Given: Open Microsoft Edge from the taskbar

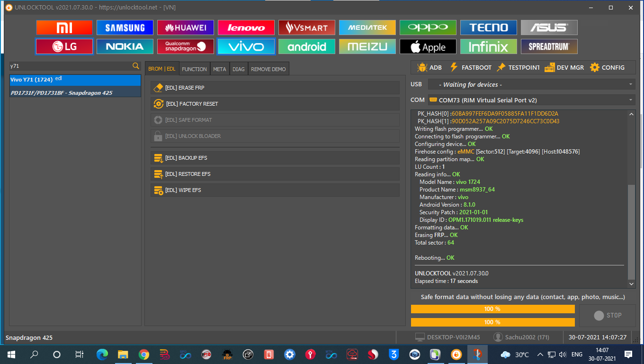Looking at the screenshot, I should (x=102, y=354).
